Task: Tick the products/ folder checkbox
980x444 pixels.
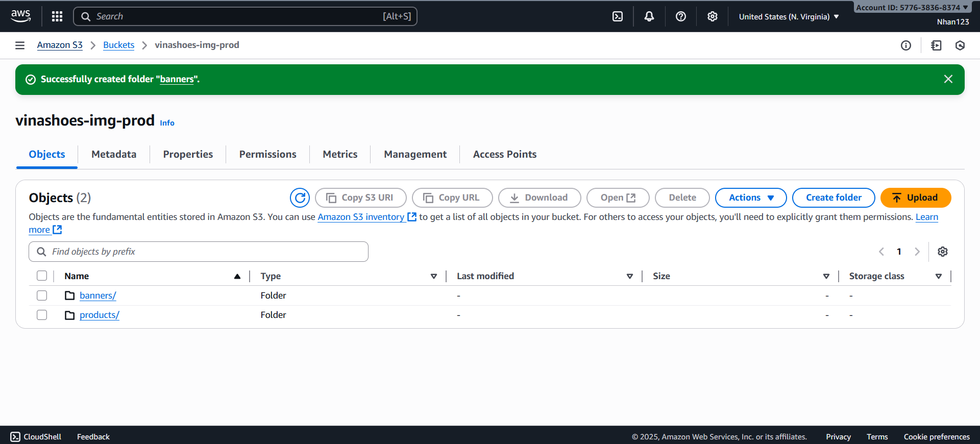Action: click(42, 315)
